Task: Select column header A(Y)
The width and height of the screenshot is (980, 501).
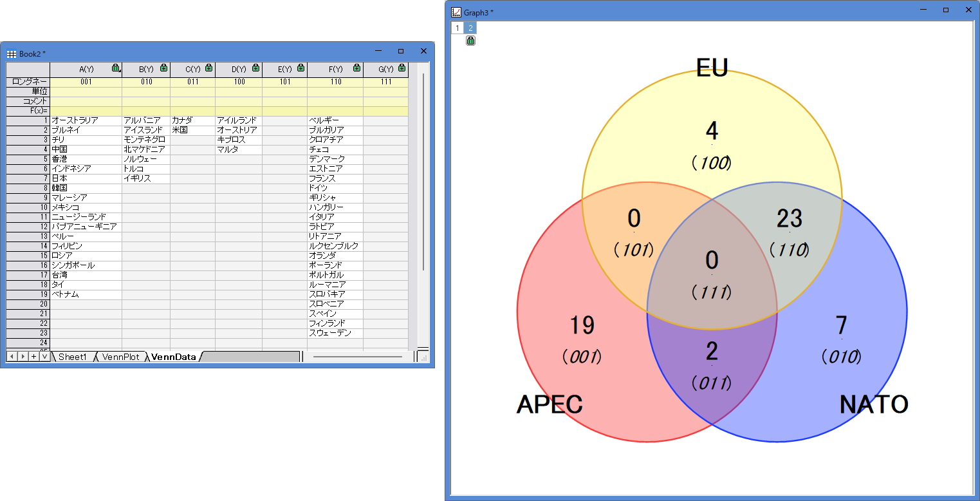Action: (86, 69)
